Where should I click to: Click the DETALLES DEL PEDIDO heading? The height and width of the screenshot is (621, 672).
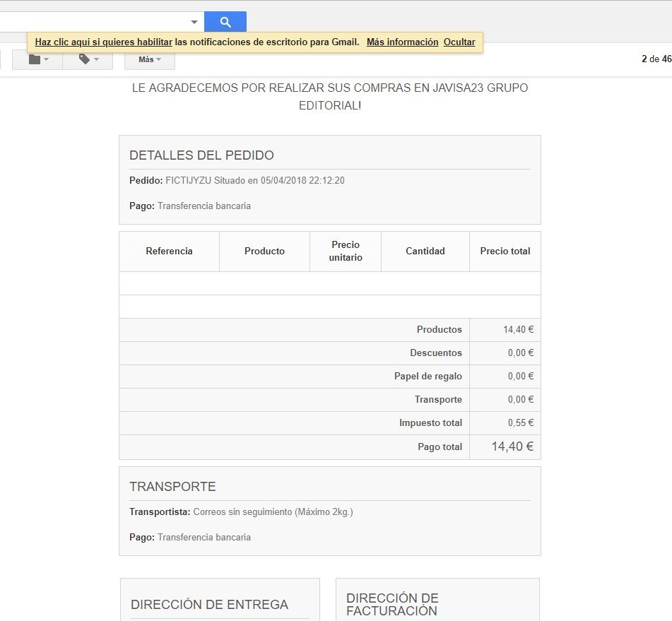(201, 155)
